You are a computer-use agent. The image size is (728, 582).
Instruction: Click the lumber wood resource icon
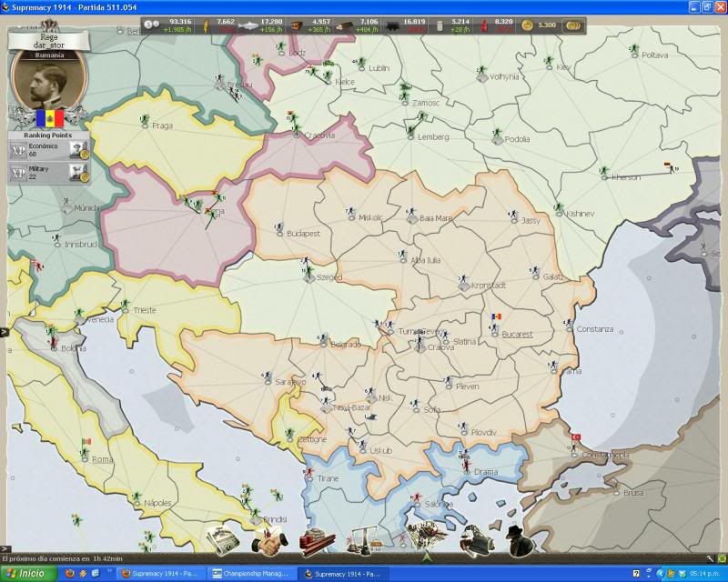(346, 26)
